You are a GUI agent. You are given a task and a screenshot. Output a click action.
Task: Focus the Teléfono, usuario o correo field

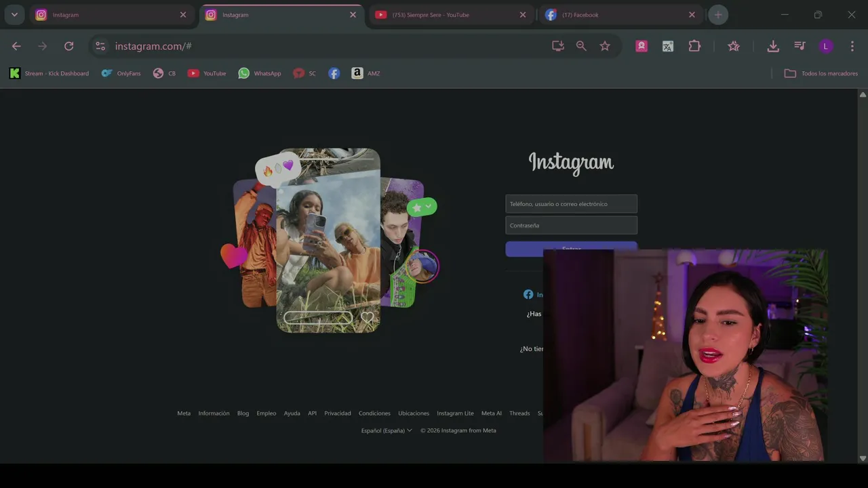pyautogui.click(x=571, y=204)
